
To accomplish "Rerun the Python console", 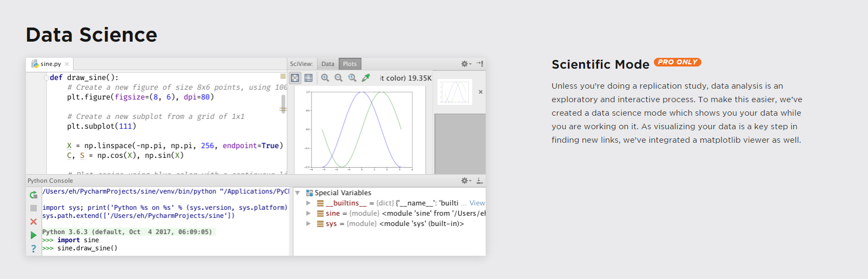I will point(34,195).
